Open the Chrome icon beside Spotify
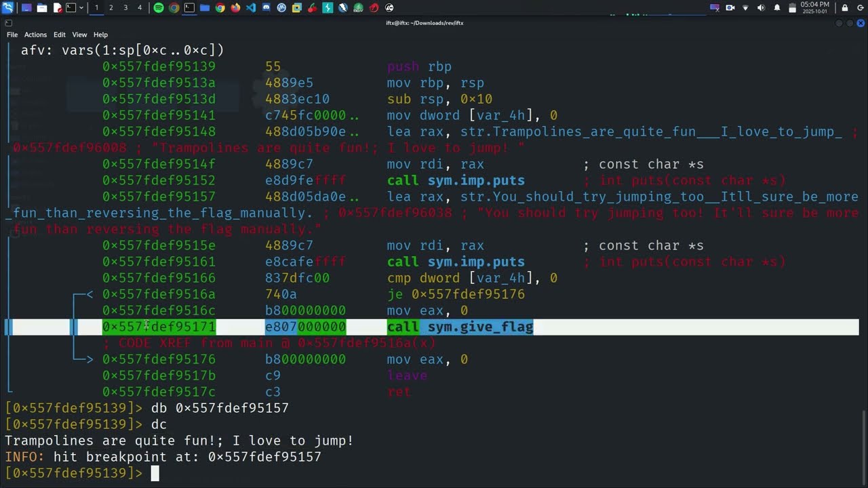 174,8
